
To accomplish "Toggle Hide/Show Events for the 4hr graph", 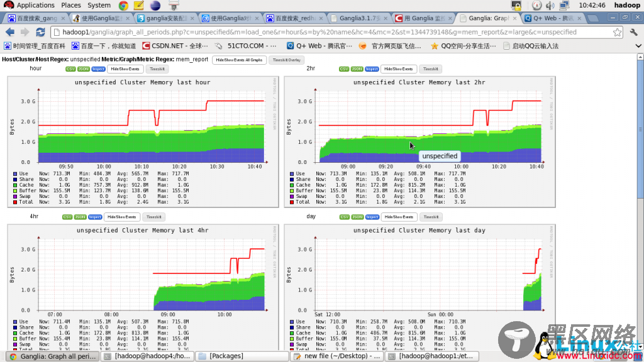I will coord(121,217).
